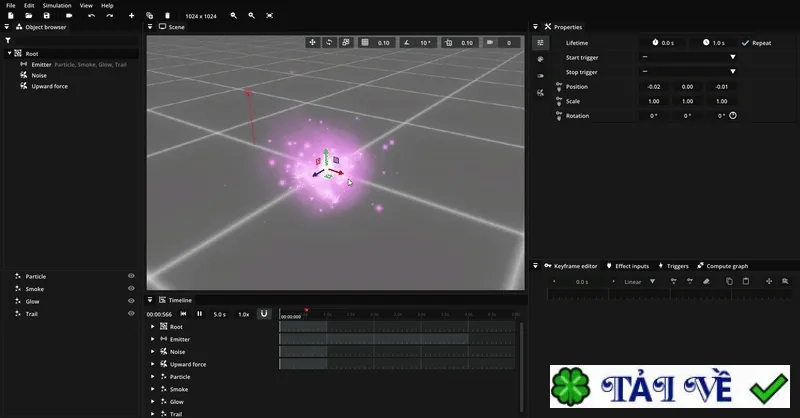Click the trash delete icon
Viewport: 800px width, 418px height.
167,16
